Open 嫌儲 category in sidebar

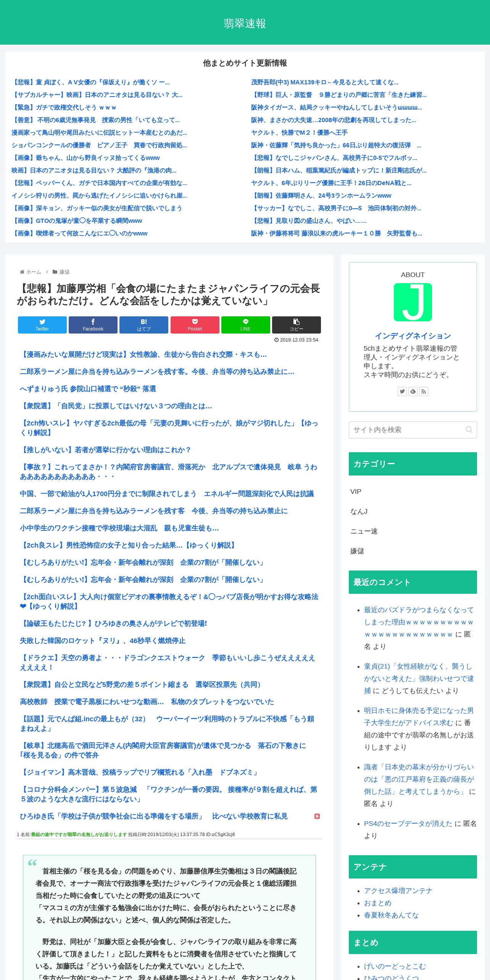pyautogui.click(x=357, y=551)
